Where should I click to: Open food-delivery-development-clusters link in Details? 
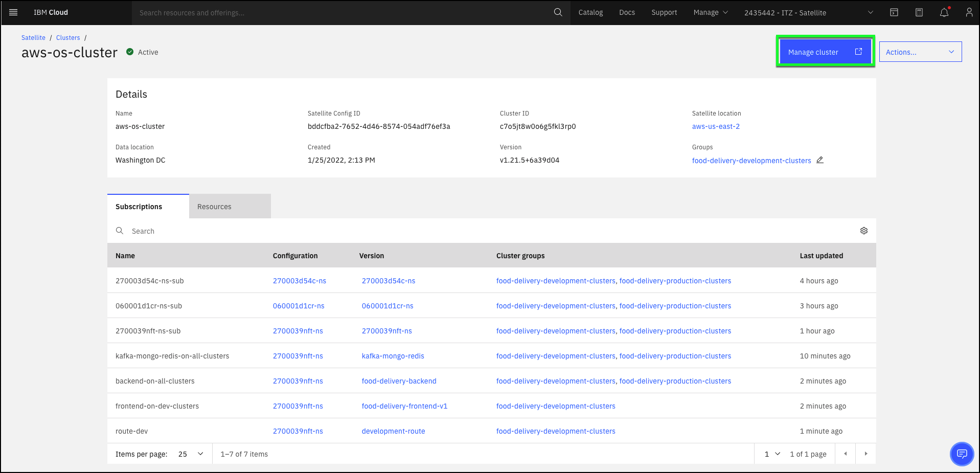(x=751, y=161)
